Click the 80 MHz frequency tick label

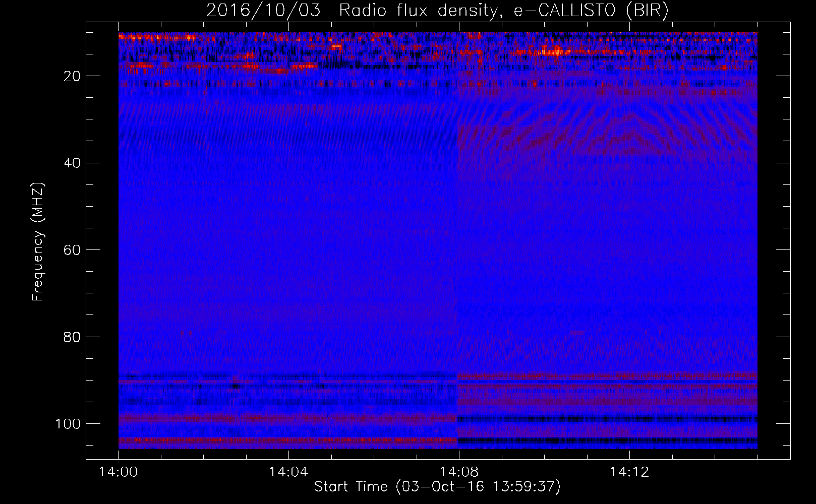73,337
